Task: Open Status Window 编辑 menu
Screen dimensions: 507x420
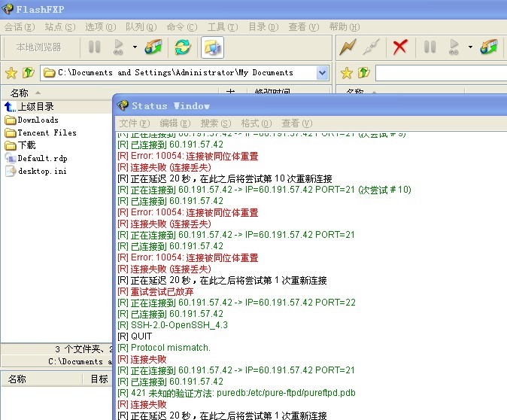Action: coord(175,123)
